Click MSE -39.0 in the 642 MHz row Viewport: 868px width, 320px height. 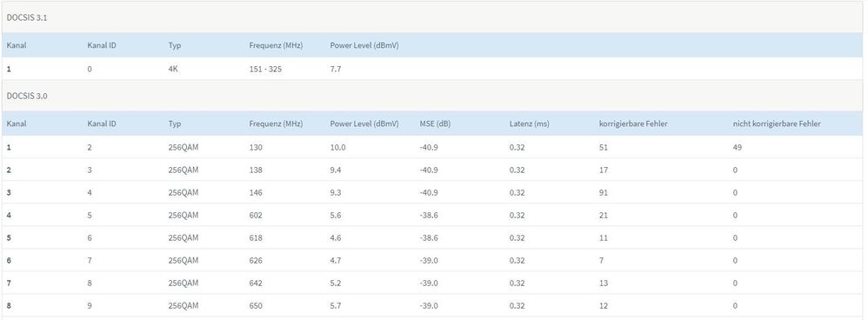pos(429,283)
